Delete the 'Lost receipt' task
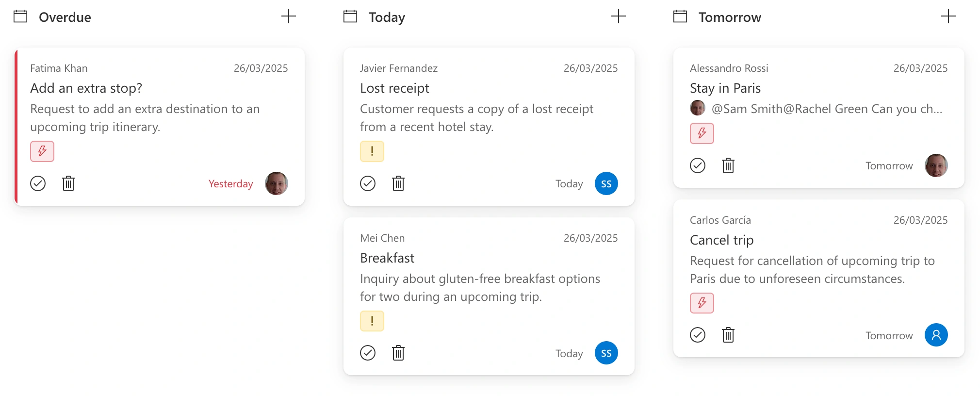The width and height of the screenshot is (980, 396). click(398, 183)
